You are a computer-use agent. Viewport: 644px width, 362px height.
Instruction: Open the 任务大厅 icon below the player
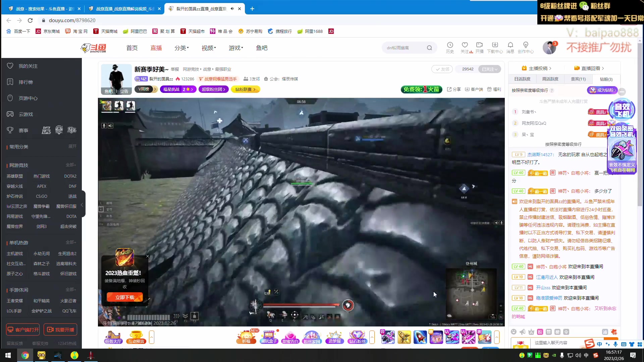click(113, 337)
